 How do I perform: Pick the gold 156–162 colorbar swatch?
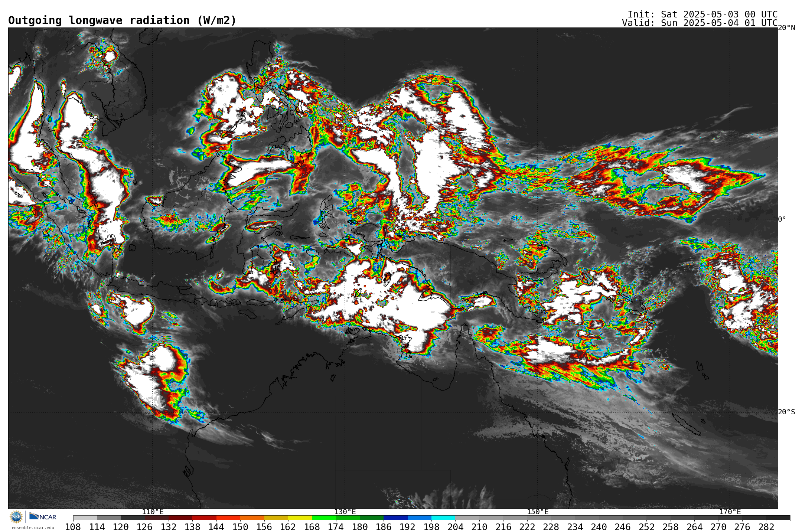[276, 518]
